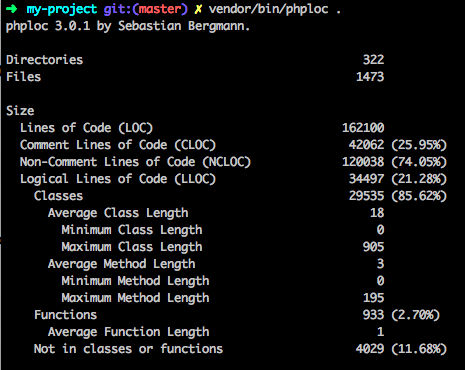Click the vendor/bin/phploc command text
The width and height of the screenshot is (465, 370).
click(x=268, y=9)
